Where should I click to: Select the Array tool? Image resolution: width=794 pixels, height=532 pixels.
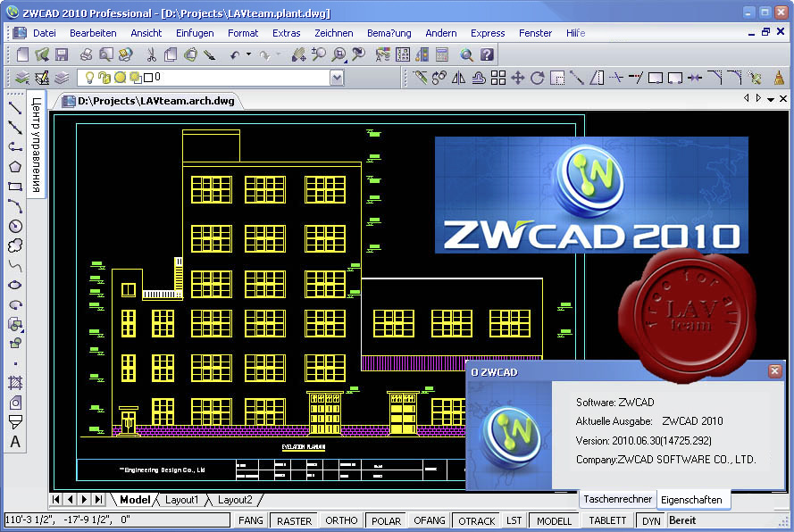pos(498,78)
